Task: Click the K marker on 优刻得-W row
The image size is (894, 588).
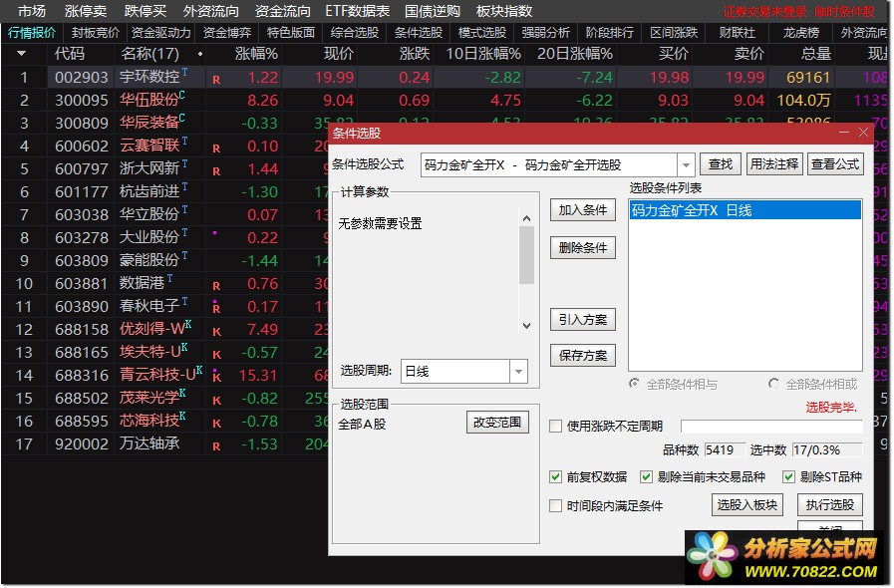Action: click(216, 331)
